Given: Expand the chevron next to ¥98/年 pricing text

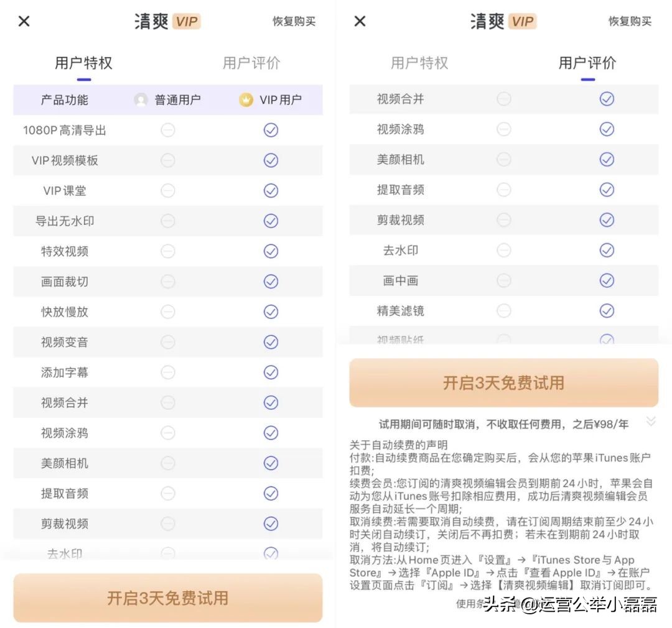Looking at the screenshot, I should tap(651, 420).
